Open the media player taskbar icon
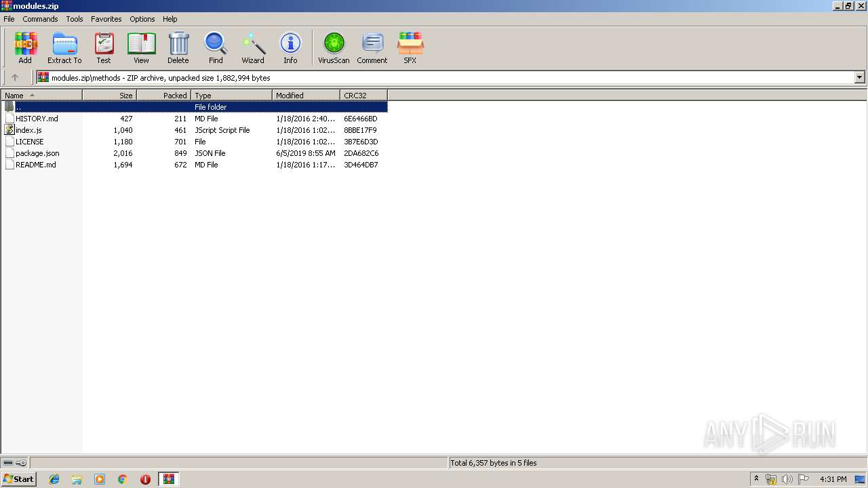 [100, 479]
